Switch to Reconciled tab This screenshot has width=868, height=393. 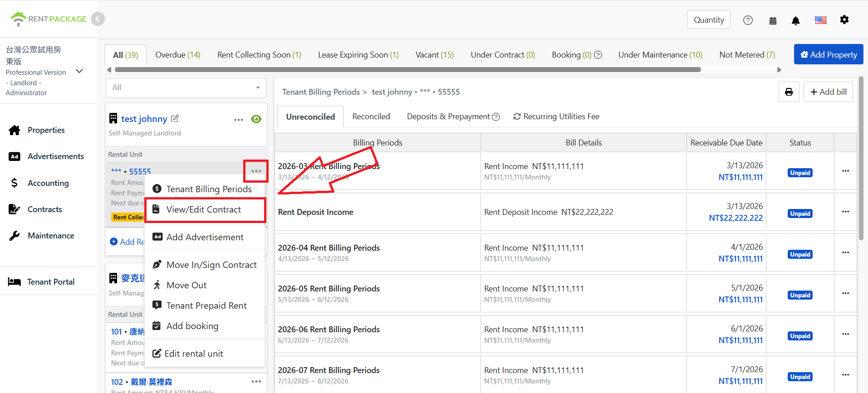[x=371, y=117]
